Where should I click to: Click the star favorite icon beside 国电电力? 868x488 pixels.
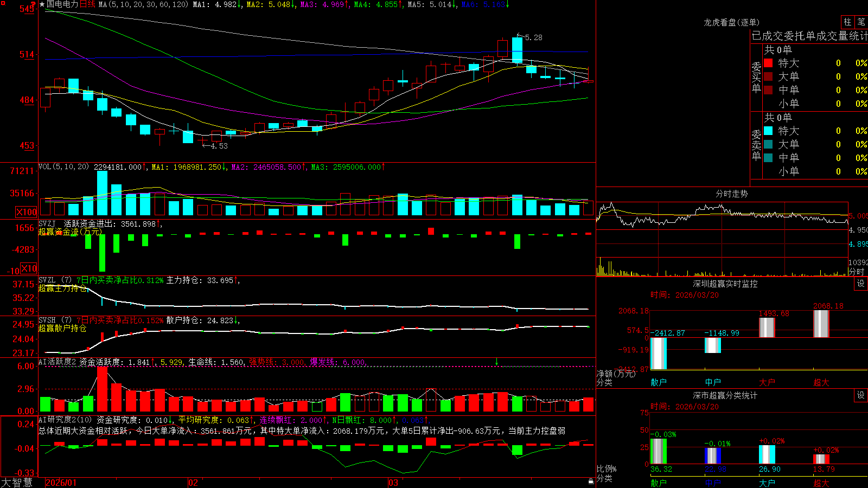[42, 4]
